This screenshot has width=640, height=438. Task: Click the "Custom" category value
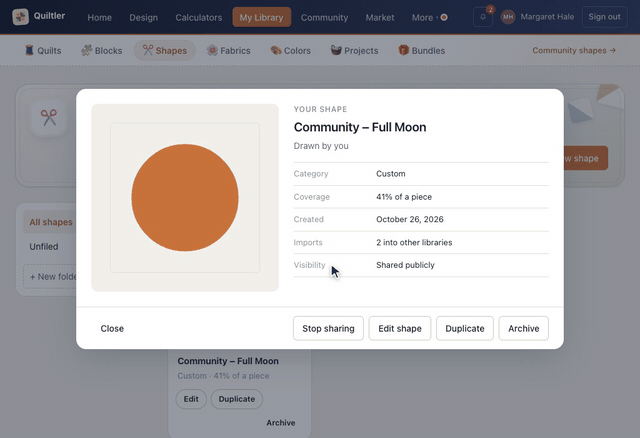pos(391,174)
